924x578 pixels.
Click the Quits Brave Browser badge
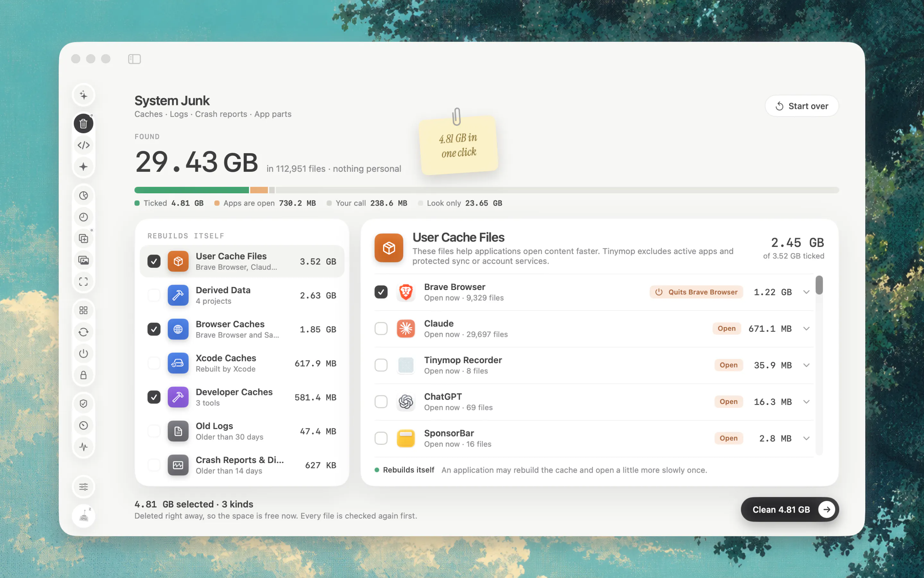point(696,292)
